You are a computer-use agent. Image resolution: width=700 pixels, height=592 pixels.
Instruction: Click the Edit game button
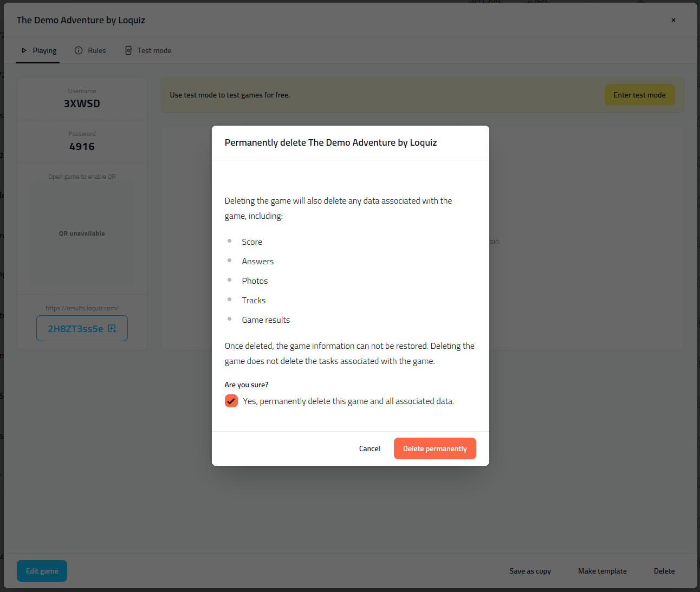click(x=42, y=571)
